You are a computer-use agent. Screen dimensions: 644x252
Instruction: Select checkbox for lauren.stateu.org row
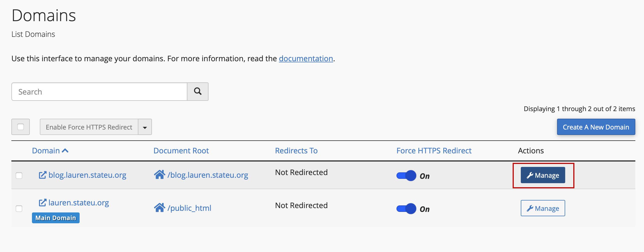(19, 209)
